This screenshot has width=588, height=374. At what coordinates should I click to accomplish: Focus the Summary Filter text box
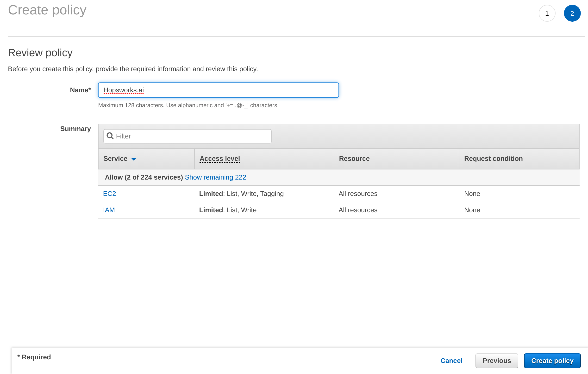click(192, 136)
